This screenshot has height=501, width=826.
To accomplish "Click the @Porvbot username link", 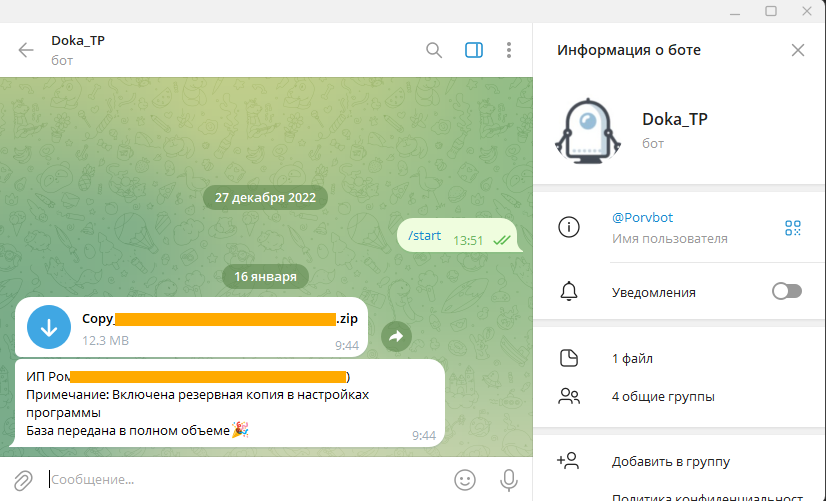I will coord(642,218).
